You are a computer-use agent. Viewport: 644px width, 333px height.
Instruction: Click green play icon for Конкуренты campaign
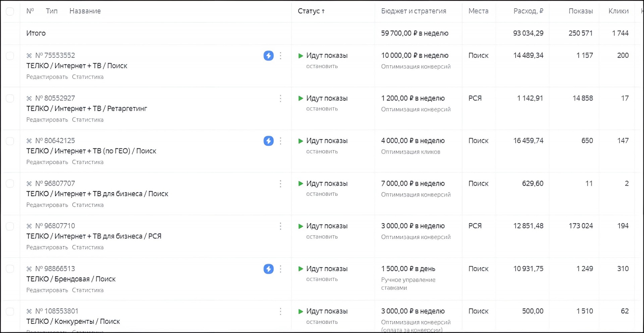(301, 311)
